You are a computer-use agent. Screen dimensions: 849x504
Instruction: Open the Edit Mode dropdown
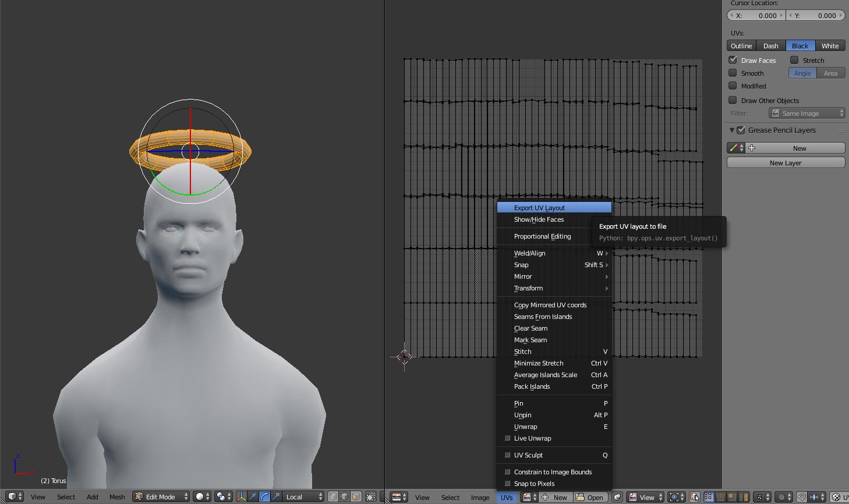click(x=161, y=497)
